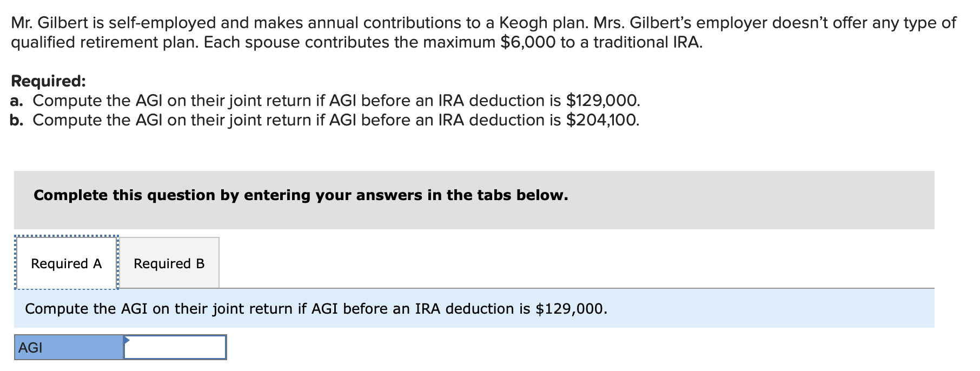Click the blue comment marker on the AGI field
This screenshot has height=371, width=980.
point(126,340)
